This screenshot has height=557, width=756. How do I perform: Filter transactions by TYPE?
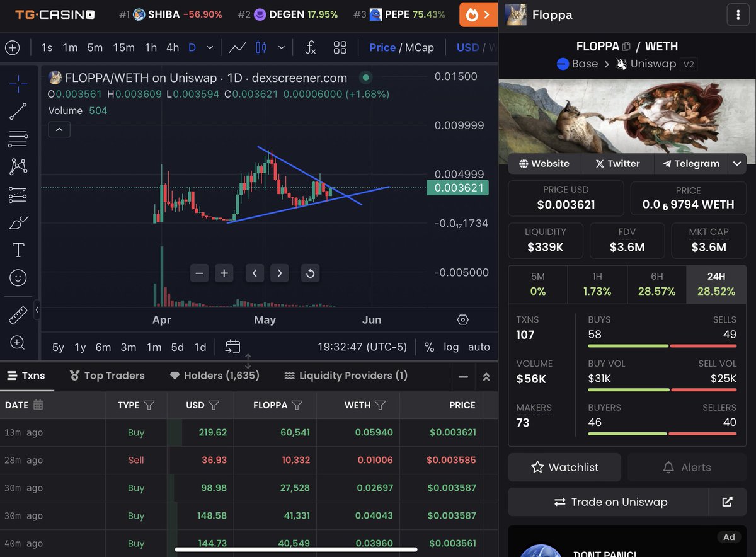click(x=149, y=405)
